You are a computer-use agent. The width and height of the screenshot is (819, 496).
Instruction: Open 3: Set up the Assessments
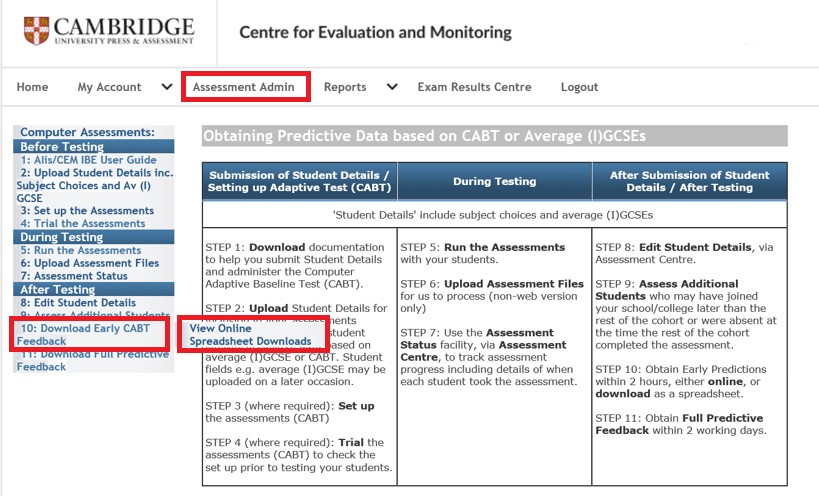pos(87,210)
